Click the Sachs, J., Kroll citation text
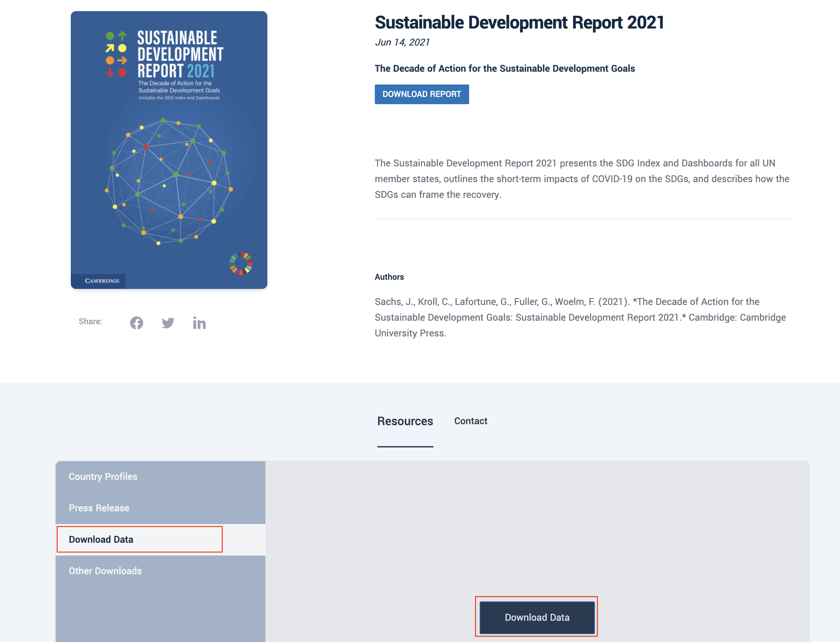Image resolution: width=840 pixels, height=642 pixels. [580, 317]
